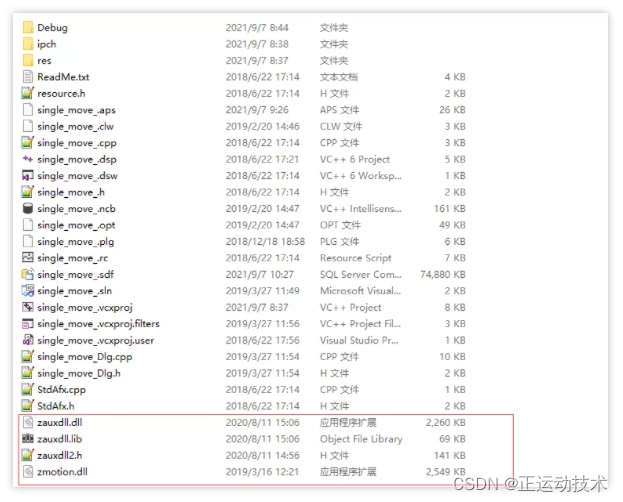Select the StdAfx.cpp file name
This screenshot has width=623, height=502.
62,390
